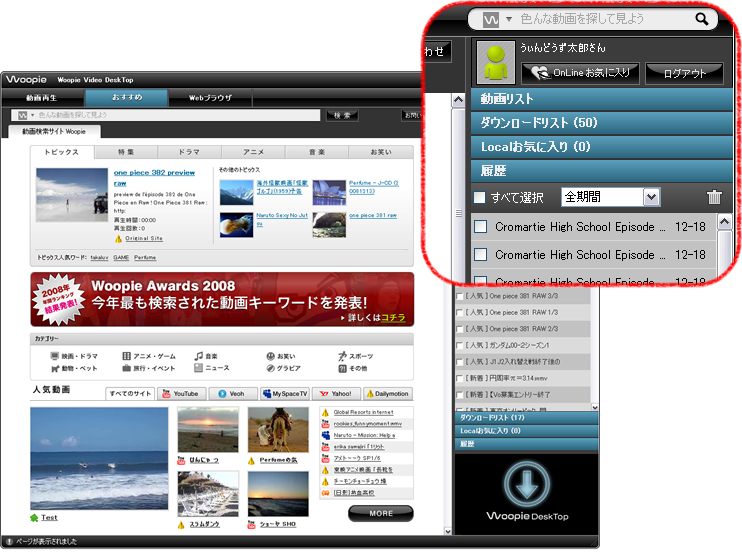Select the YouTube popular videos tab

click(x=181, y=394)
